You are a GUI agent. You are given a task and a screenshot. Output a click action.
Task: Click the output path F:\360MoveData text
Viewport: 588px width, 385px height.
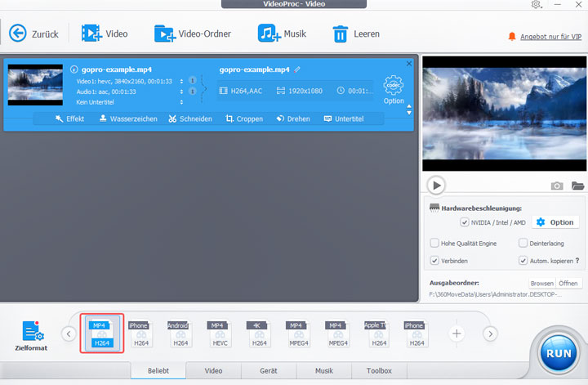[x=495, y=294]
